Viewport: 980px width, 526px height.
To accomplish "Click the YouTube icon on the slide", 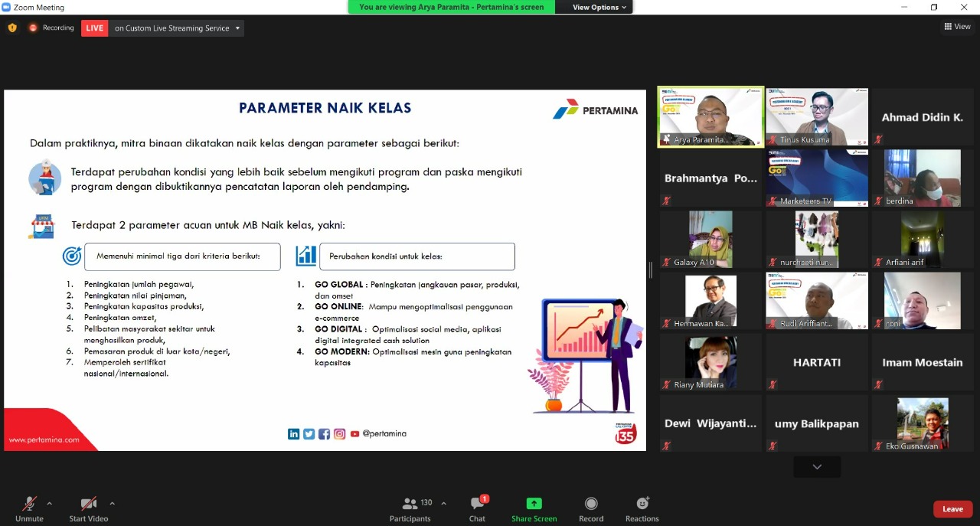I will (x=354, y=433).
